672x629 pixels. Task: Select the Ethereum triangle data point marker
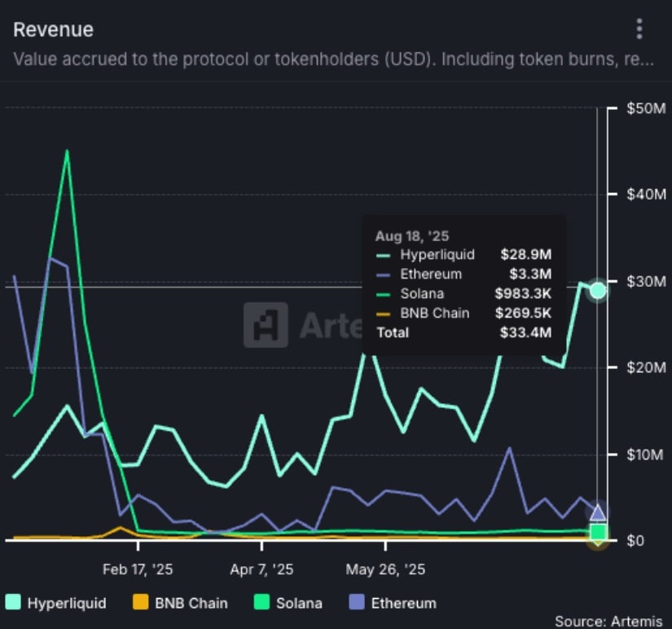pyautogui.click(x=597, y=512)
